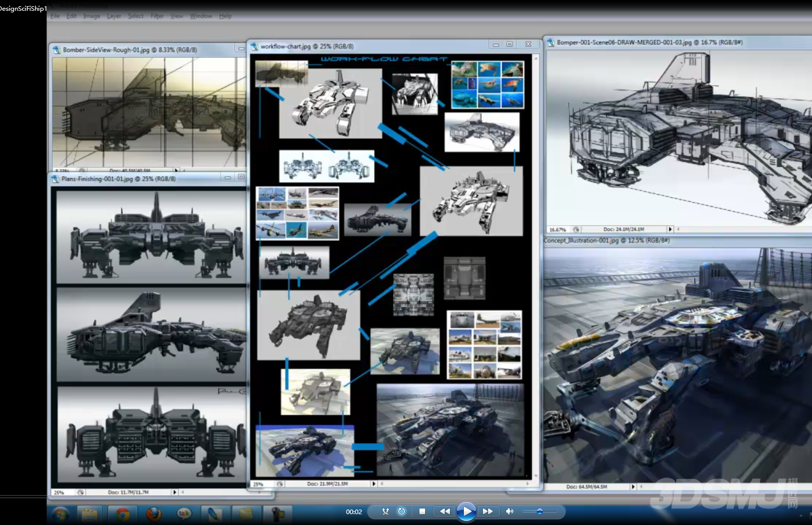Open camera recorder icon on taskbar

click(x=278, y=514)
